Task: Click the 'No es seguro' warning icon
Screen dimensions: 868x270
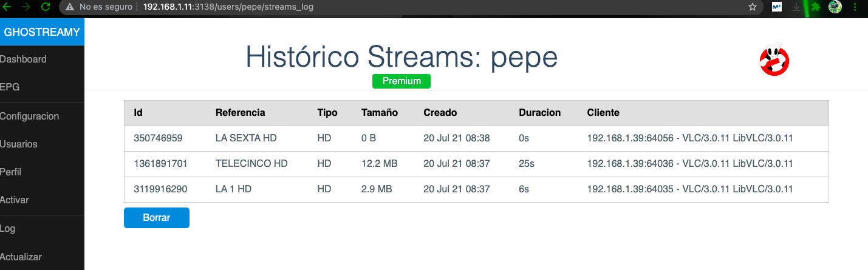Action: [70, 7]
